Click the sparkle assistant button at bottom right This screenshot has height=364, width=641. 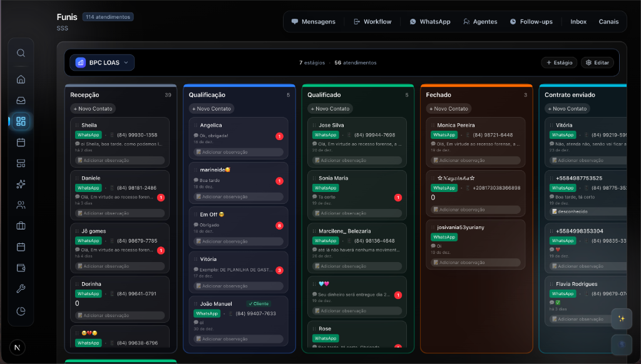coord(621,319)
